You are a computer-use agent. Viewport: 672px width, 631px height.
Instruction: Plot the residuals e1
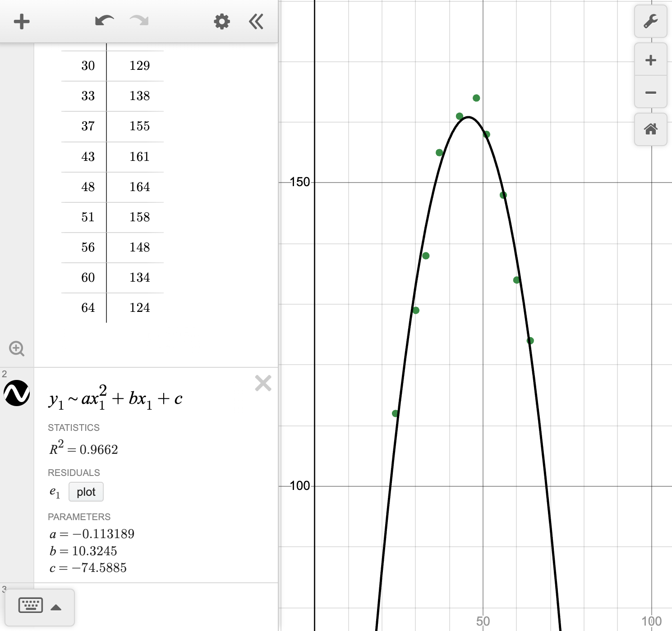pos(86,492)
